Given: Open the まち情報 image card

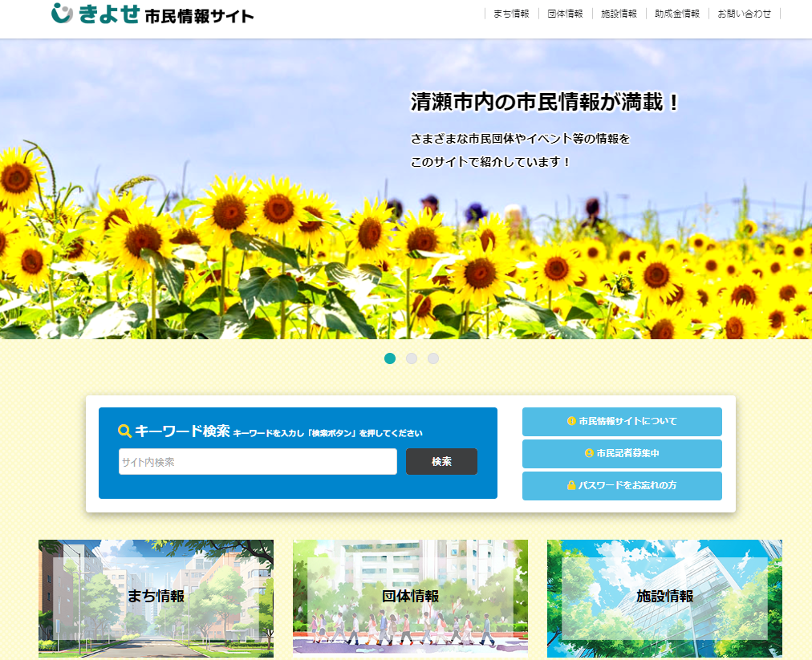Looking at the screenshot, I should (156, 597).
